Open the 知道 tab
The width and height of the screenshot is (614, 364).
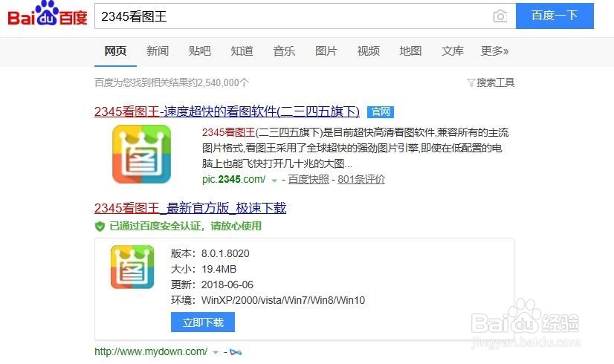pos(242,51)
